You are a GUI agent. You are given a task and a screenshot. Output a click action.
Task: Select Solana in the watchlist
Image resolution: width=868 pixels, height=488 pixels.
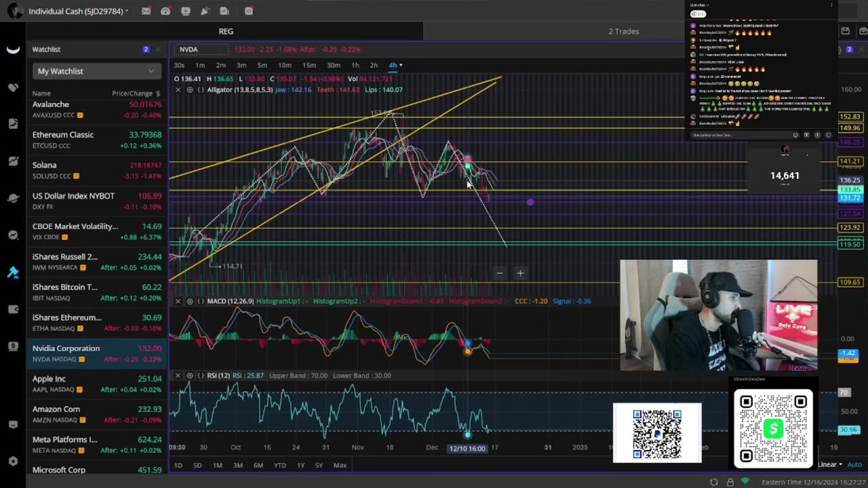tap(96, 170)
